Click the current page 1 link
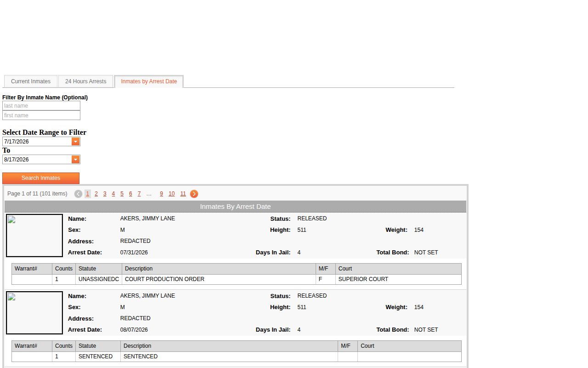This screenshot has width=588, height=368. (x=87, y=194)
